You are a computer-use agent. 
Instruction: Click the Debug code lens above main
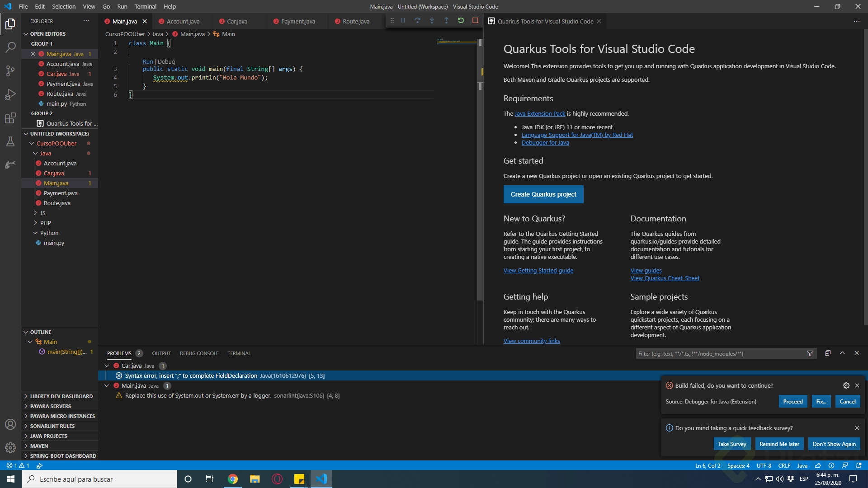tap(166, 61)
